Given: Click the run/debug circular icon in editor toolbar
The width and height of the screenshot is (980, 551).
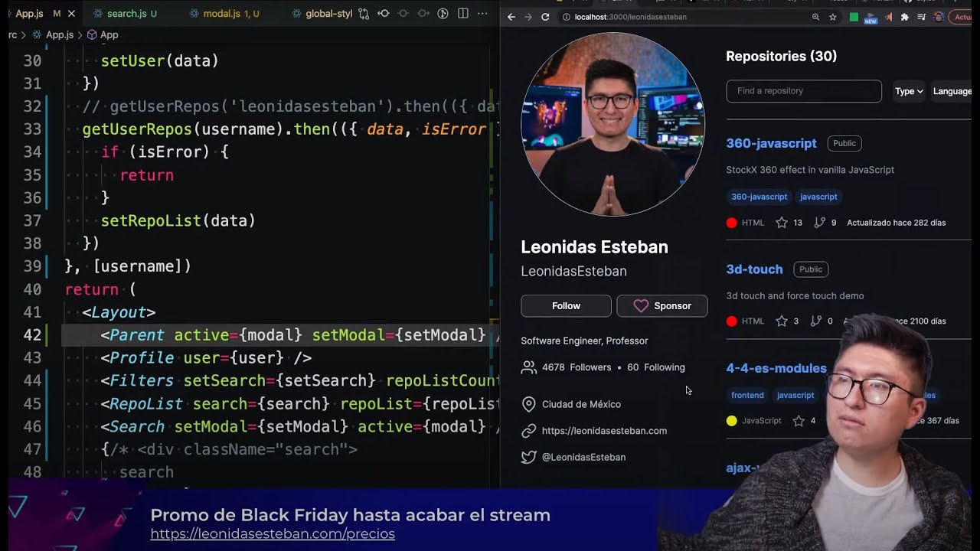Looking at the screenshot, I should [x=443, y=14].
